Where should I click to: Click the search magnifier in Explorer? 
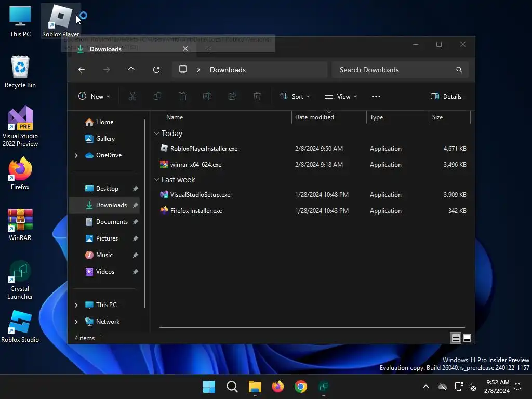[459, 70]
